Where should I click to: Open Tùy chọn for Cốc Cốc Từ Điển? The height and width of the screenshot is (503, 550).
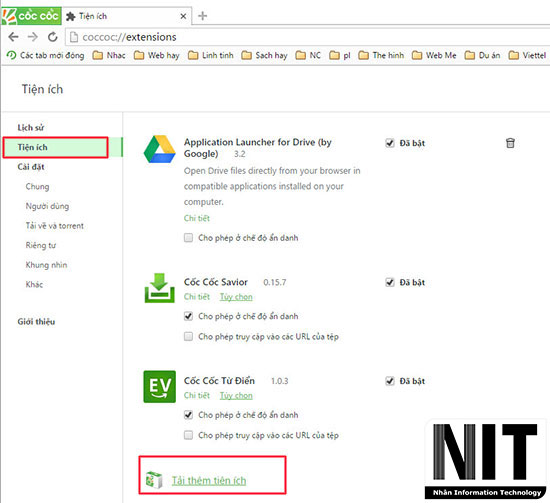click(x=236, y=395)
